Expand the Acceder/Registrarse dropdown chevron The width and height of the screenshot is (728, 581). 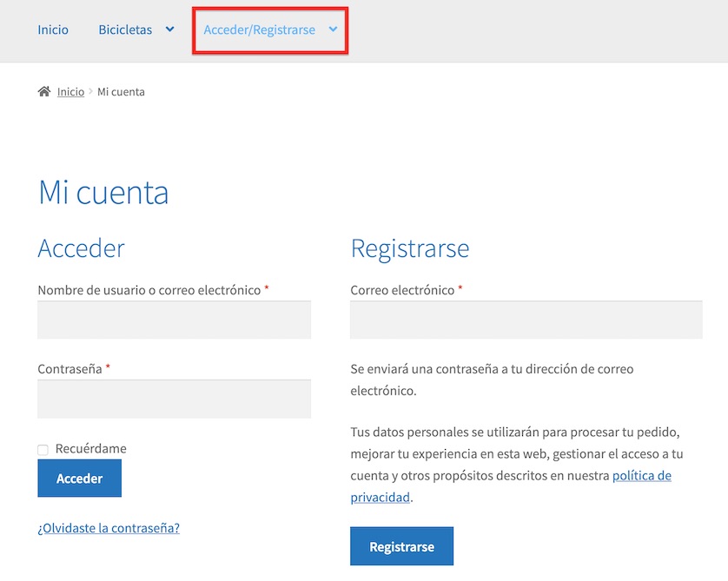[x=333, y=30]
